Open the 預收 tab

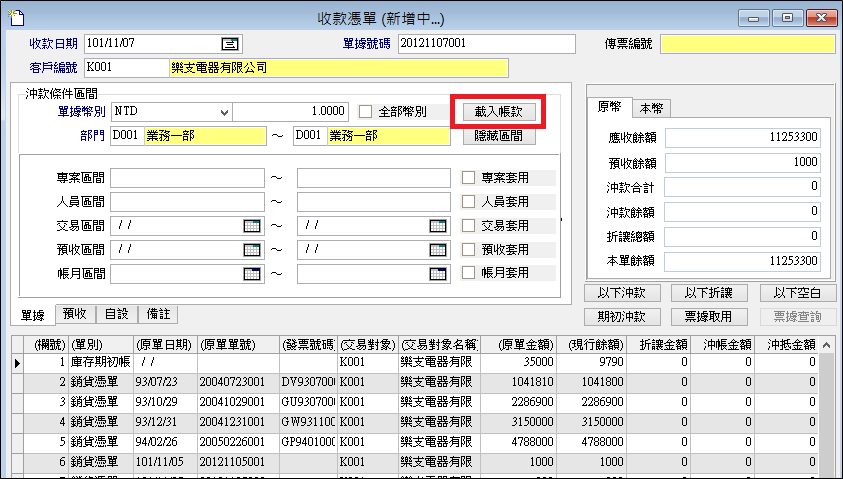click(x=75, y=314)
